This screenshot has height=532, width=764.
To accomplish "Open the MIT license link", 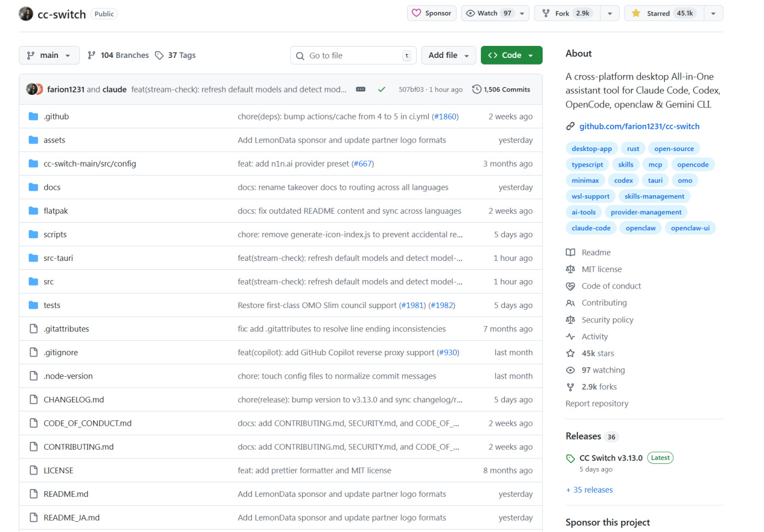I will point(602,269).
